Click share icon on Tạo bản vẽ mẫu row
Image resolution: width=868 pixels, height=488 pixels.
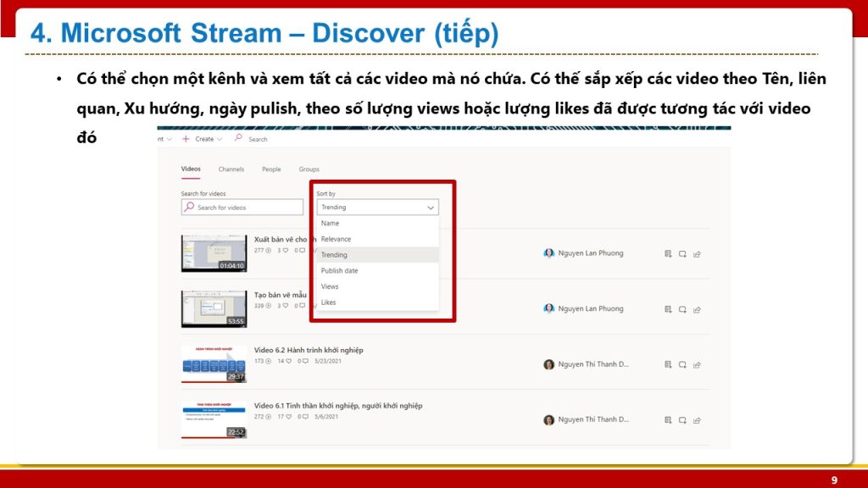(x=697, y=309)
